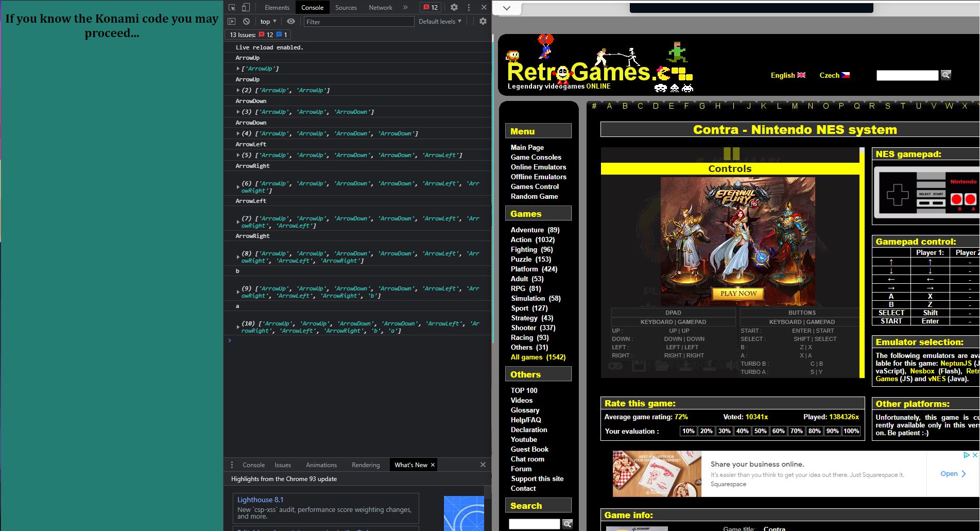Viewport: 980px width, 531px height.
Task: Toggle the live expression eye icon
Action: 291,21
